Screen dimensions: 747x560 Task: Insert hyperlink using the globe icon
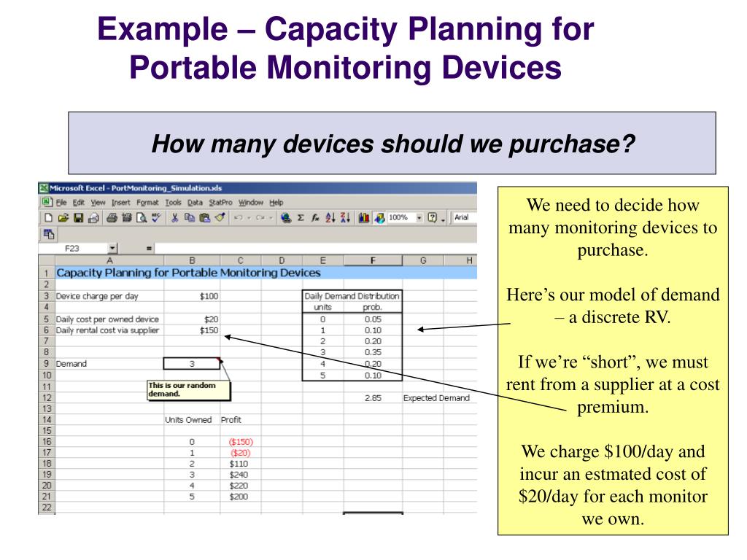[286, 217]
